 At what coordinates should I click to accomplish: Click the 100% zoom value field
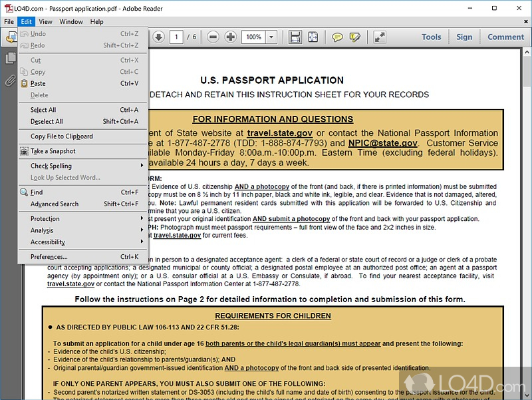tap(253, 37)
